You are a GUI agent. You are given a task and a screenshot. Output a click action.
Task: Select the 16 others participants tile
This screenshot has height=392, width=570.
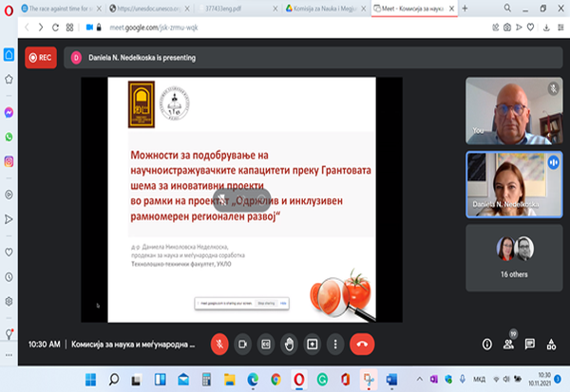[x=513, y=257]
